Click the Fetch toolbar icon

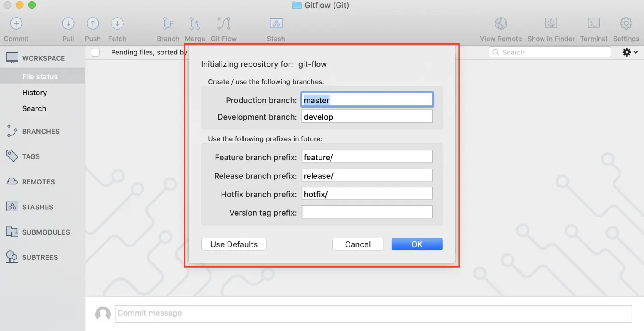click(117, 24)
